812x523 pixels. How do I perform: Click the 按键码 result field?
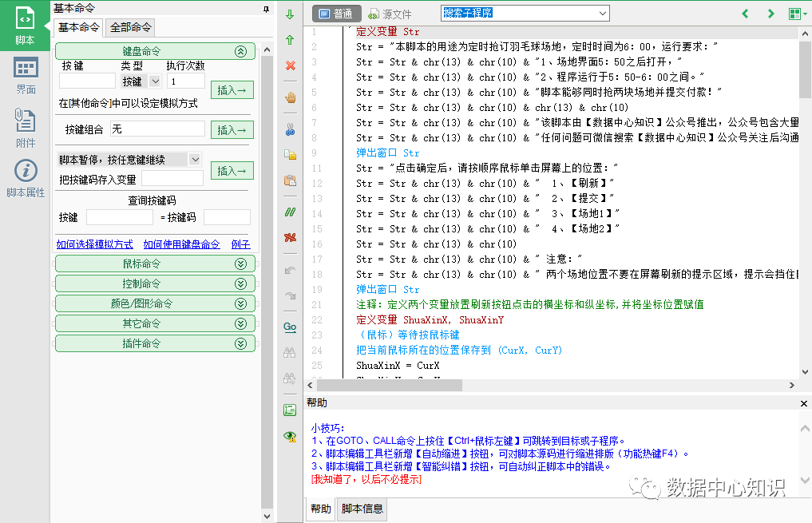click(x=228, y=217)
